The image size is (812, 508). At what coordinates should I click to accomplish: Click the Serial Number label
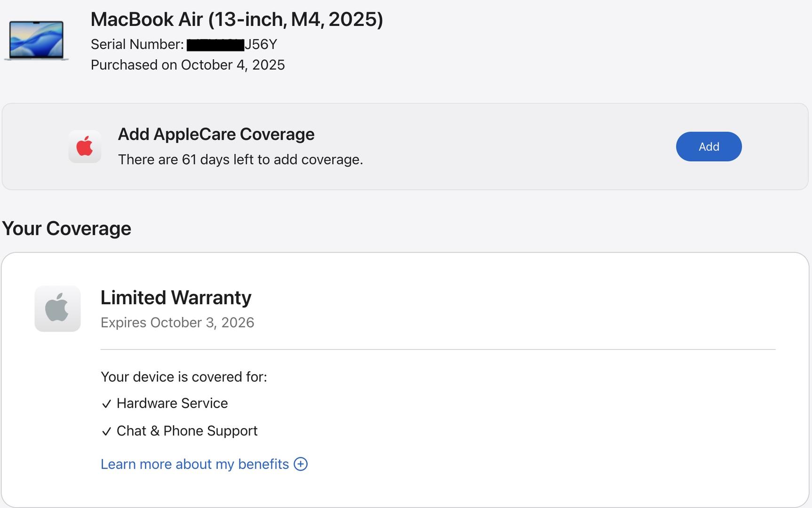137,45
